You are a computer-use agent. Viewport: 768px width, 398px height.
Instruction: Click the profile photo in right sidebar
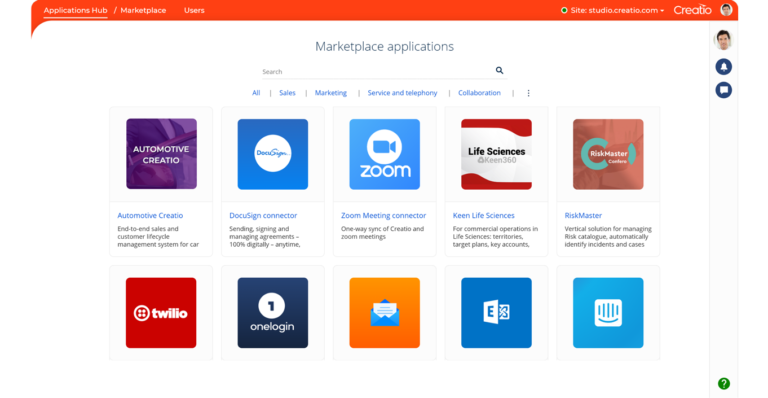pos(723,40)
